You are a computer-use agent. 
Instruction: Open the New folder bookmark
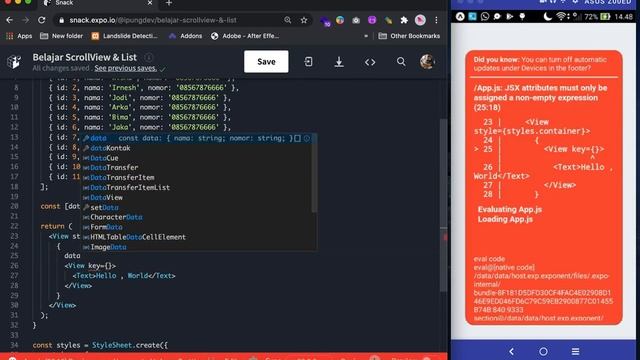pyautogui.click(x=61, y=36)
